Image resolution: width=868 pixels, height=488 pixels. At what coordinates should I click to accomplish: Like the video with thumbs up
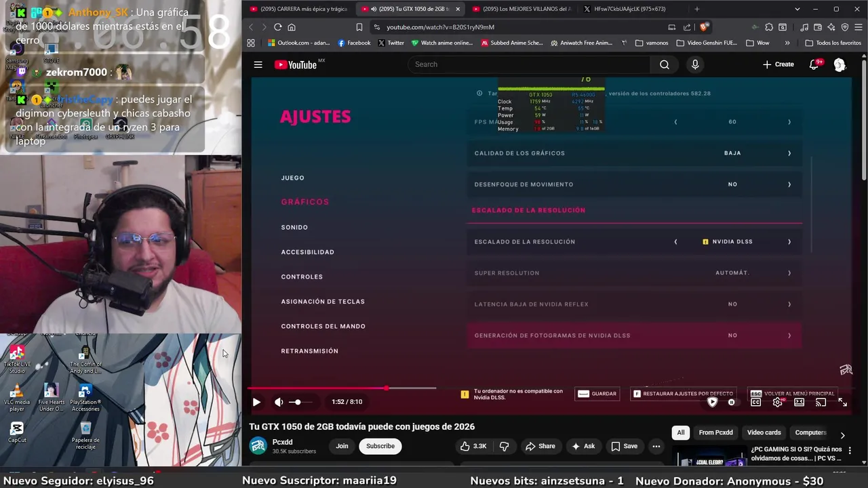click(x=473, y=446)
